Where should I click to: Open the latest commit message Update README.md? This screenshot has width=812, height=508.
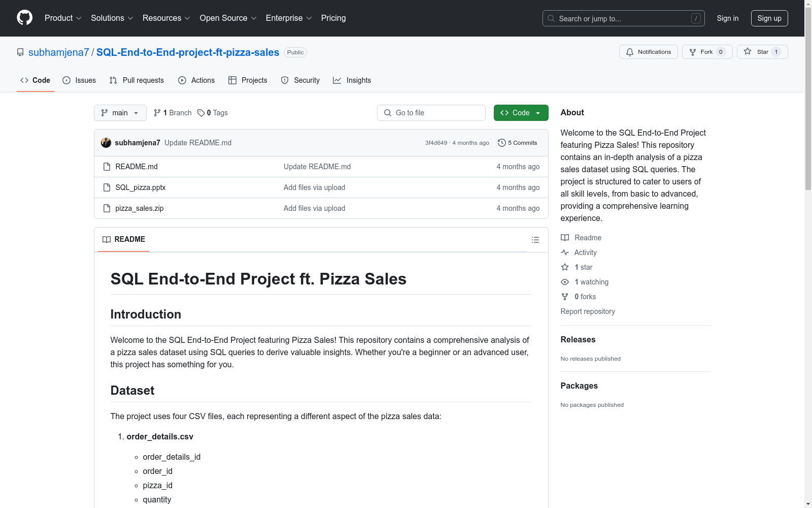(x=198, y=143)
